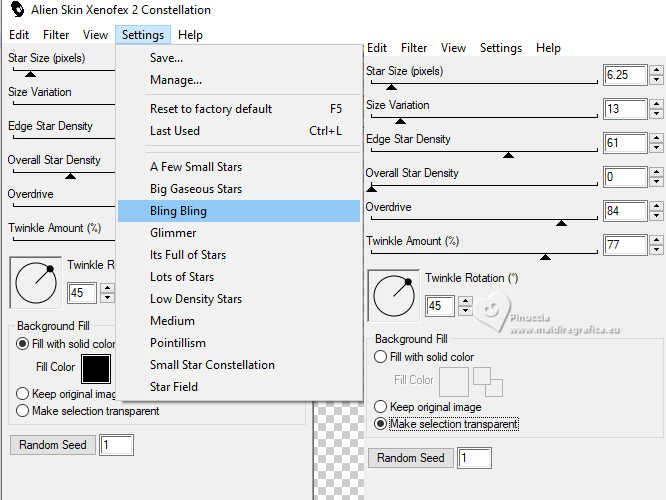
Task: Click Edge Star Density slider handle, right window
Action: (x=508, y=155)
